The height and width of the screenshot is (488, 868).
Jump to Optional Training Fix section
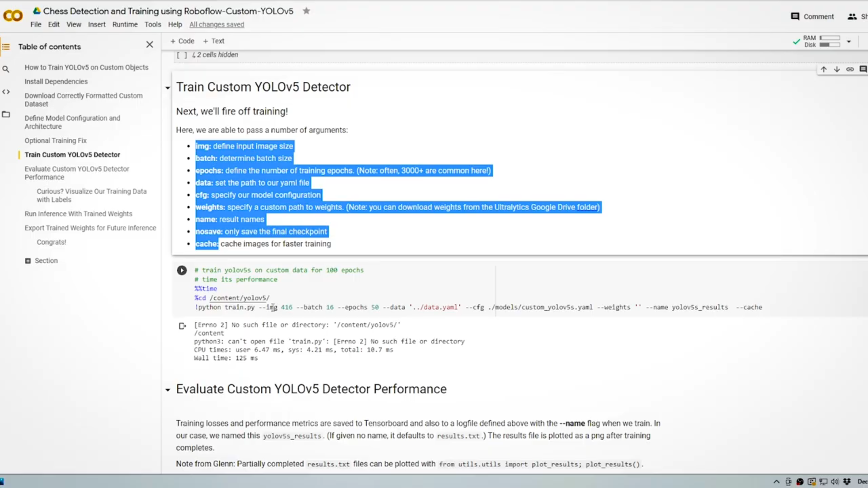click(56, 141)
